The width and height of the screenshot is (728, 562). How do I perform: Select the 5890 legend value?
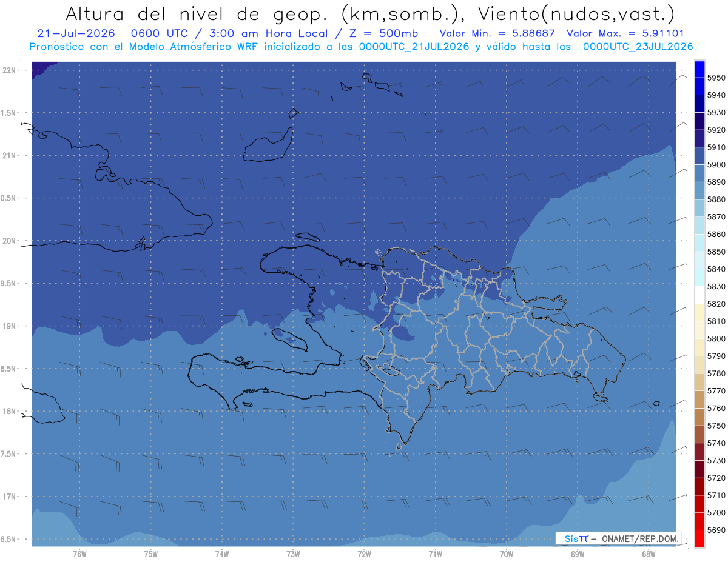pyautogui.click(x=716, y=182)
